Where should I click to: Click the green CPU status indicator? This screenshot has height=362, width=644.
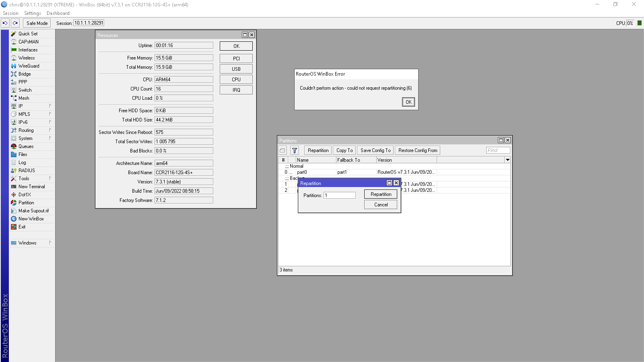tap(639, 23)
